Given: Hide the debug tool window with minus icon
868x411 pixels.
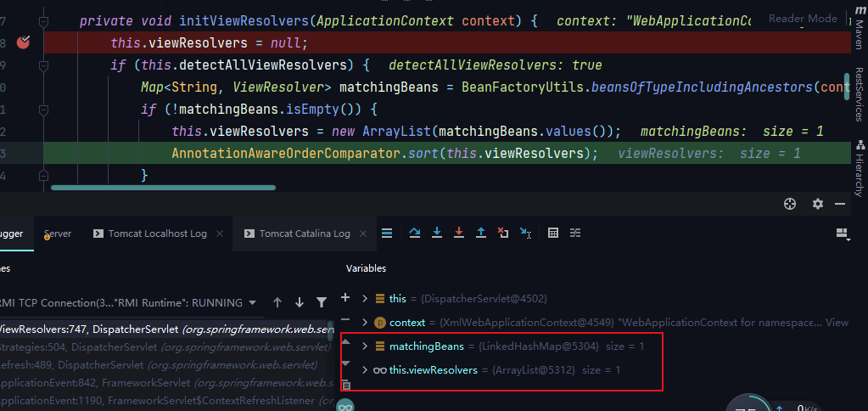Looking at the screenshot, I should (x=840, y=204).
